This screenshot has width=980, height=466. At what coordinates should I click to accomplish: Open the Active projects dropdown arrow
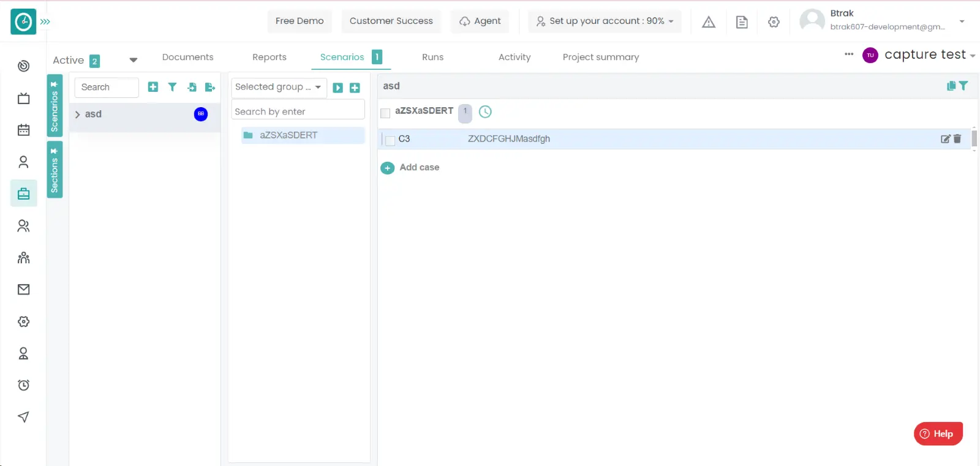point(133,60)
